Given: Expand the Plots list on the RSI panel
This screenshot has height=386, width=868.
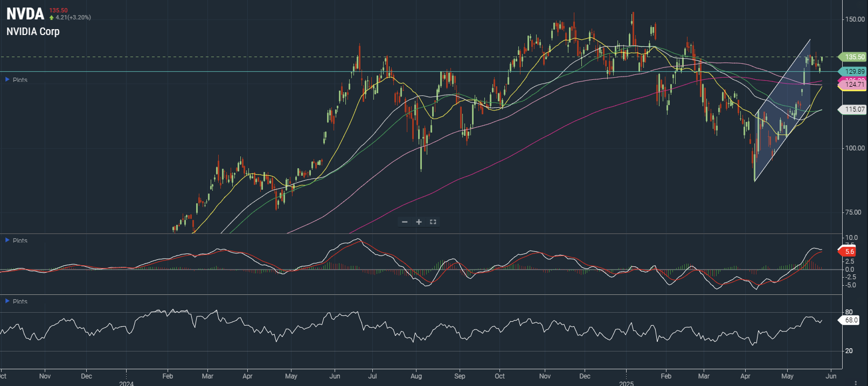Looking at the screenshot, I should [16, 301].
